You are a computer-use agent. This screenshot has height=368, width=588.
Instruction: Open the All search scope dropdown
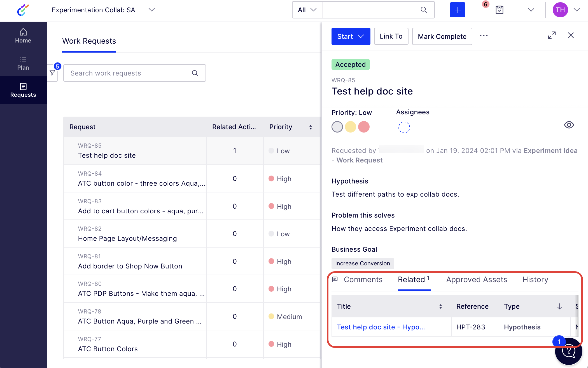tap(307, 10)
